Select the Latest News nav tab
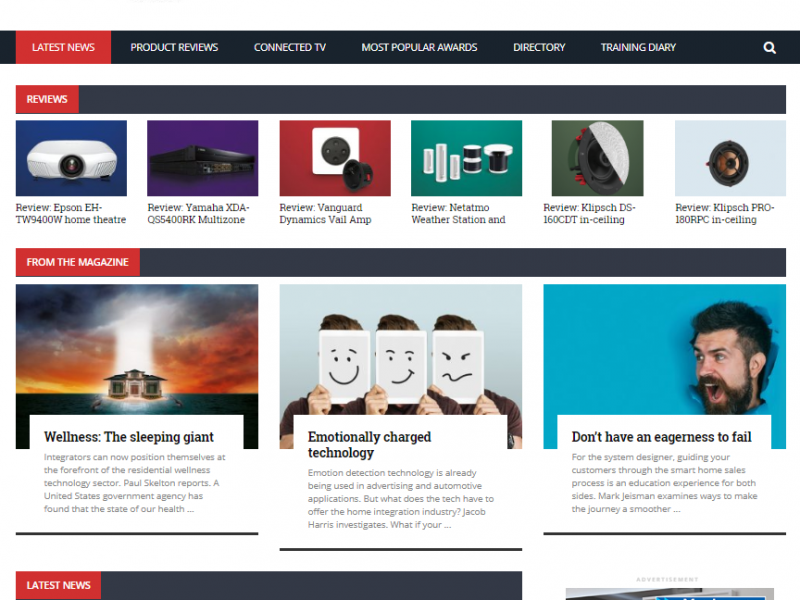The height and width of the screenshot is (600, 800). coord(63,47)
